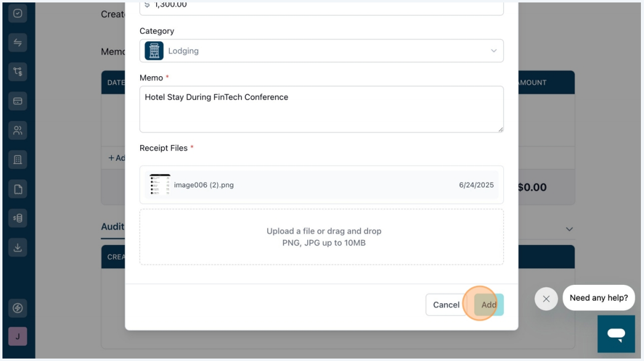
Task: Open the document icon in sidebar
Action: (18, 189)
